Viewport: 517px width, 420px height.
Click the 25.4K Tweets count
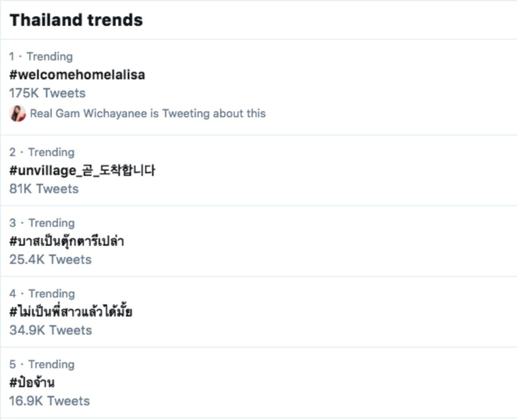point(50,259)
